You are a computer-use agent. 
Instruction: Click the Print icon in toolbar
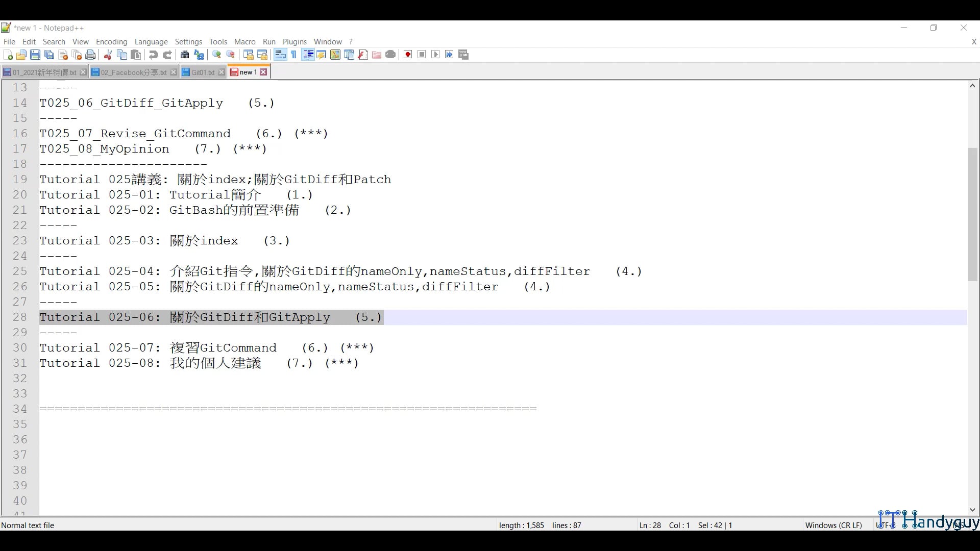pos(90,55)
